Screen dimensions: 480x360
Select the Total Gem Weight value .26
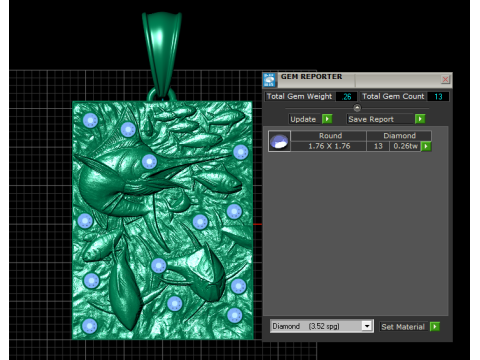click(x=346, y=97)
